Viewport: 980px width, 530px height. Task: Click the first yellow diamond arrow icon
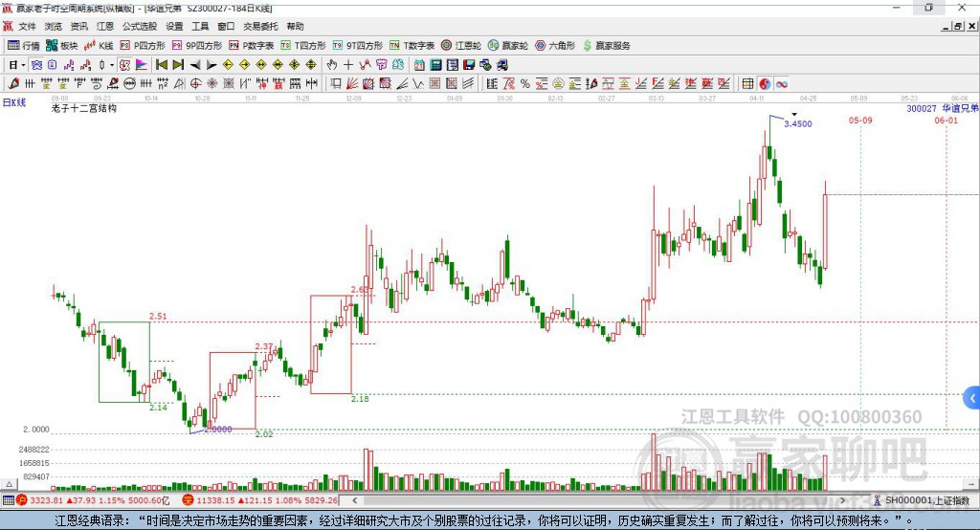pos(228,65)
